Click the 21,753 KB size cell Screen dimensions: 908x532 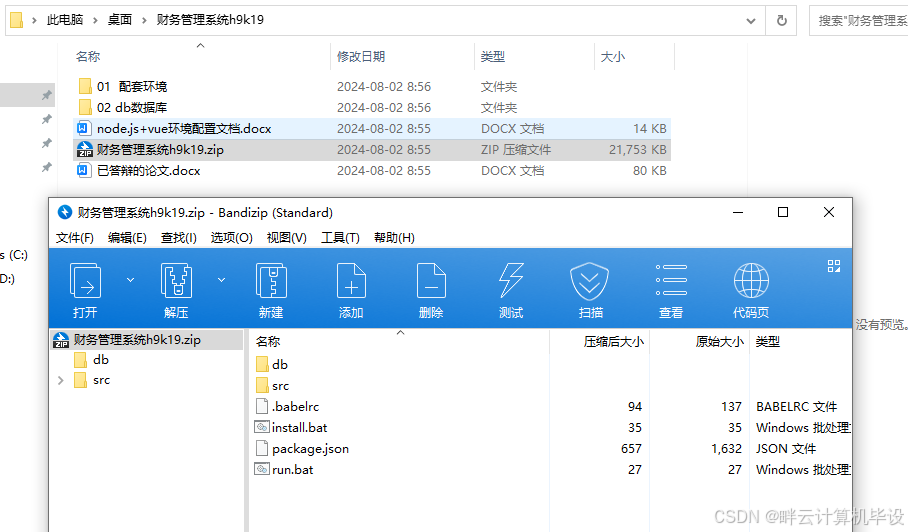pyautogui.click(x=638, y=149)
